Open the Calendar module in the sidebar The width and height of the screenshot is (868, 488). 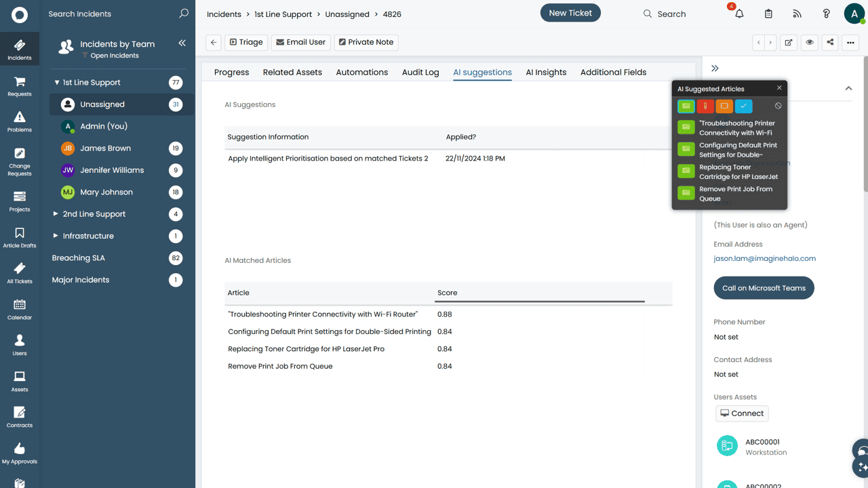coord(20,309)
